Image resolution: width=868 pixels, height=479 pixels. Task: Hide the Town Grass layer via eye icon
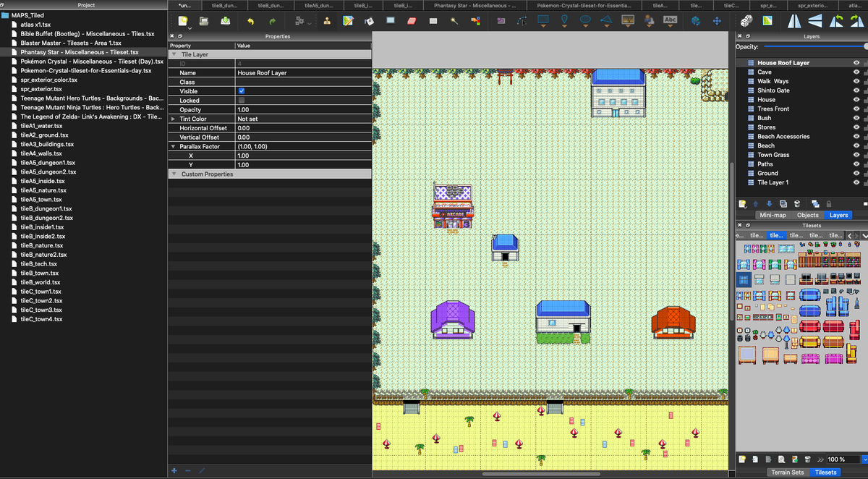coord(856,155)
